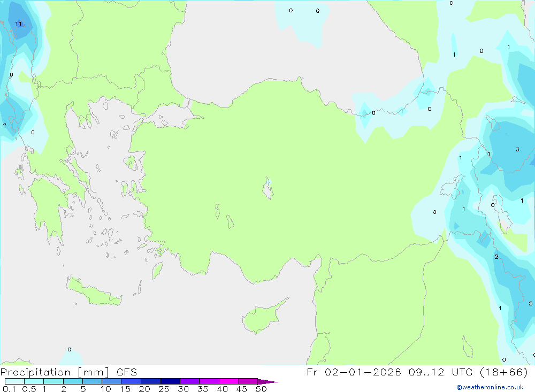Click the 45–50 mm legend swatch
The image size is (535, 392).
pyautogui.click(x=248, y=381)
